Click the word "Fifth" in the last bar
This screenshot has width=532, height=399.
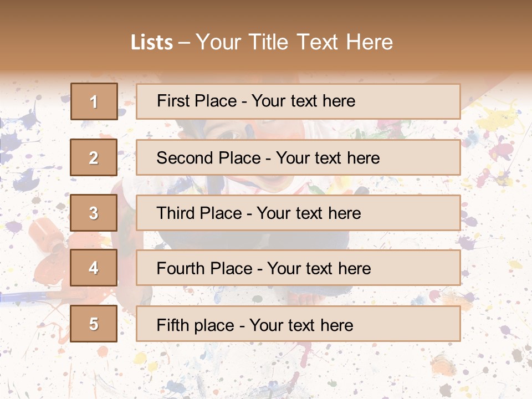point(173,324)
